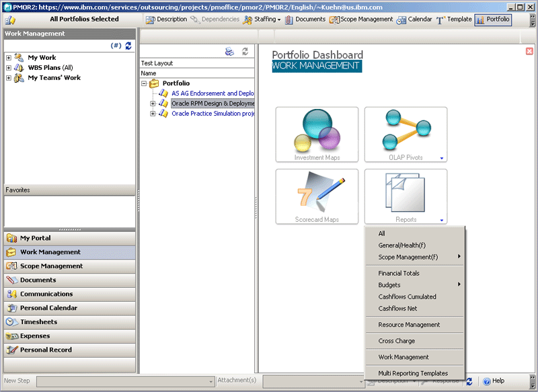Image resolution: width=538 pixels, height=392 pixels.
Task: Open Scope Management in top toolbar
Action: 361,19
